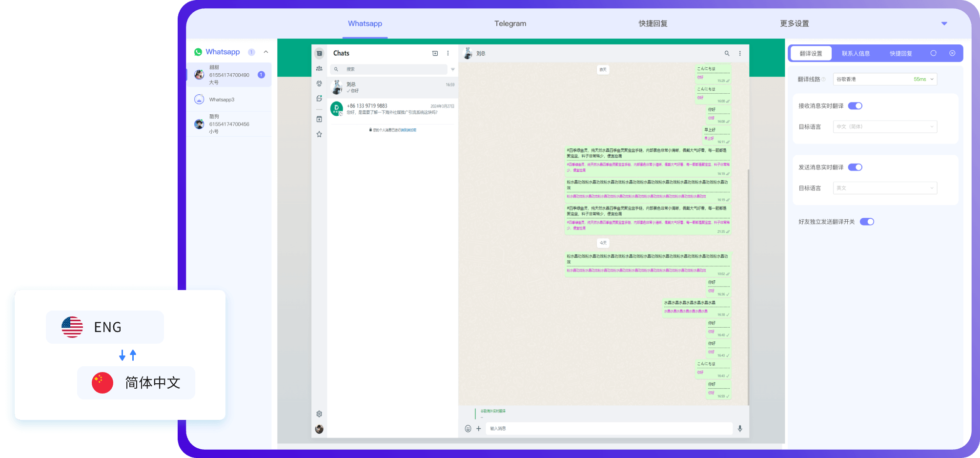Image resolution: width=980 pixels, height=458 pixels.
Task: Toggle 接收消息实时翻译 switch
Action: pos(855,106)
